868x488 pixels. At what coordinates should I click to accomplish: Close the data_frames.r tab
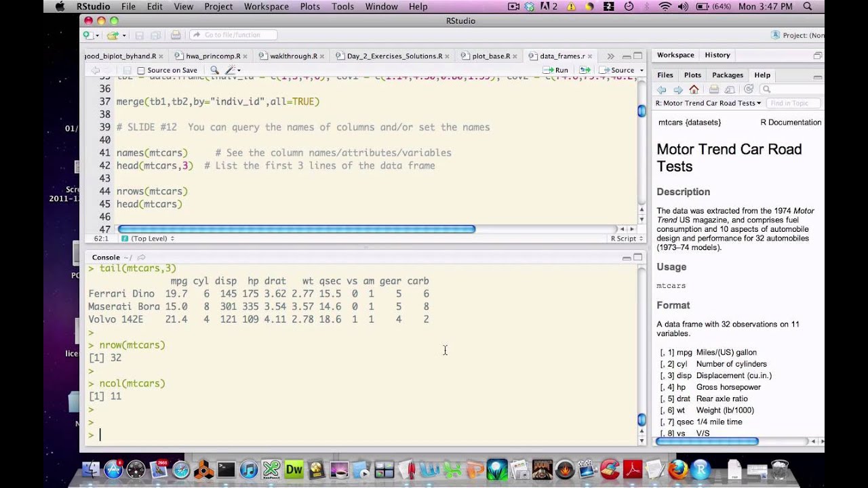pyautogui.click(x=590, y=56)
